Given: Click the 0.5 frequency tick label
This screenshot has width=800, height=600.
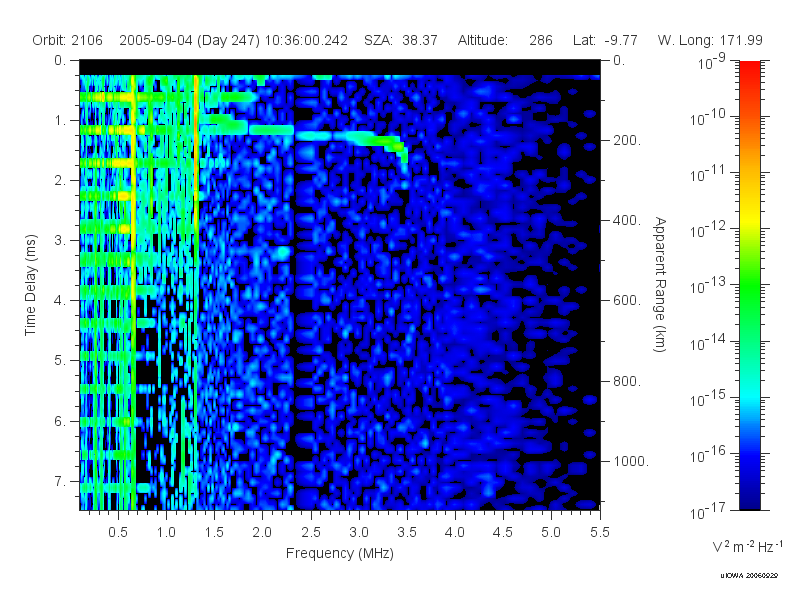Looking at the screenshot, I should (118, 532).
